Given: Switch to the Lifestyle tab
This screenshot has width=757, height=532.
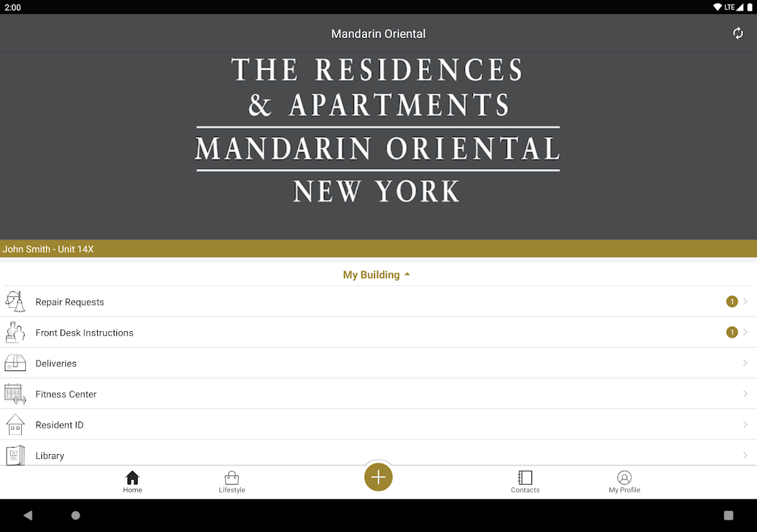Looking at the screenshot, I should click(x=231, y=482).
